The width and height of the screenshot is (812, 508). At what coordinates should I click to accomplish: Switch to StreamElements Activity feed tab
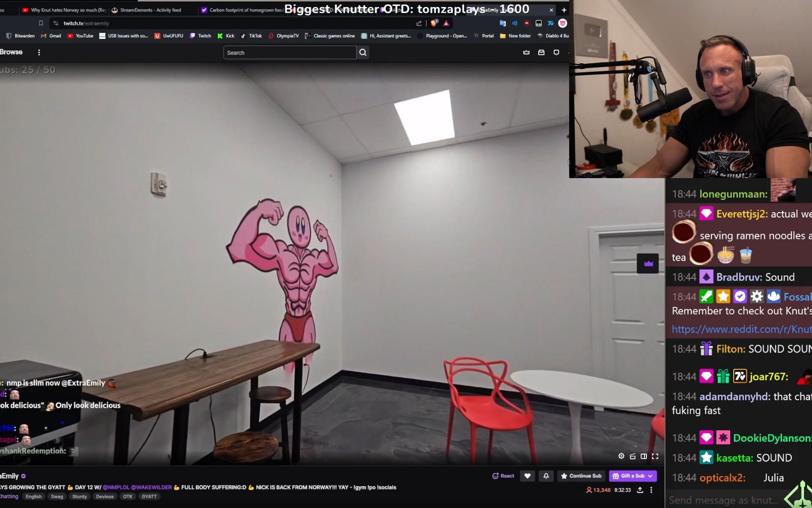150,10
